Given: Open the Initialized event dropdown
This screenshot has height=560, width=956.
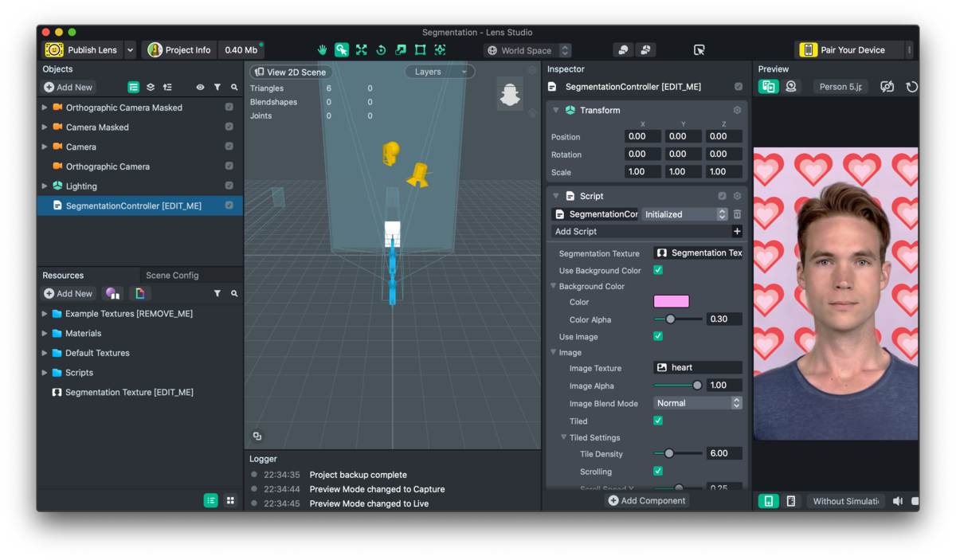Looking at the screenshot, I should point(685,214).
